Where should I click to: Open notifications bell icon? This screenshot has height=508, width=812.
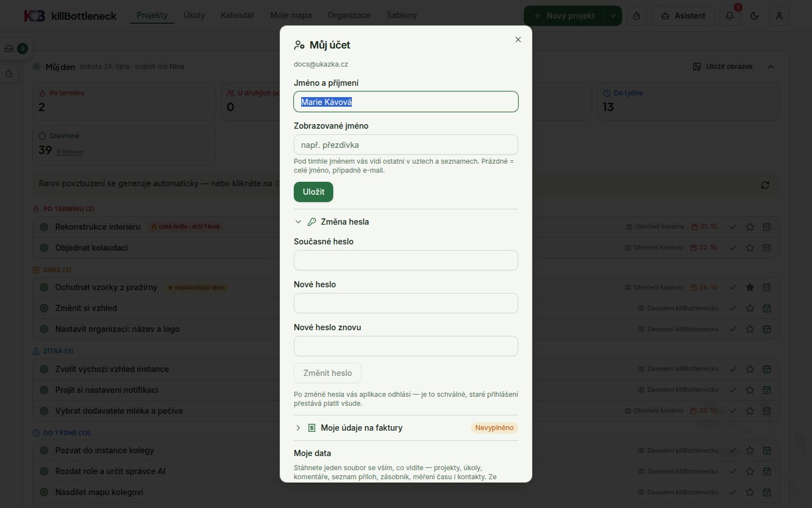pos(730,16)
